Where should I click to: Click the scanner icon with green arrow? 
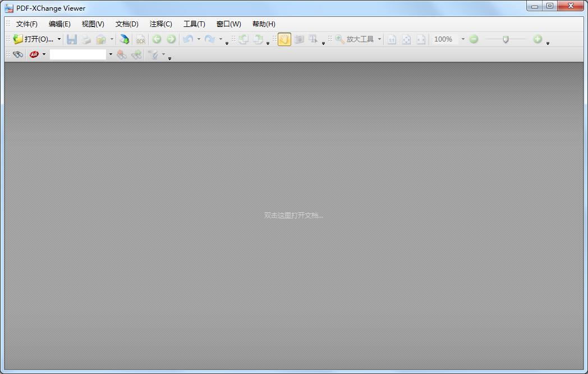click(x=124, y=39)
